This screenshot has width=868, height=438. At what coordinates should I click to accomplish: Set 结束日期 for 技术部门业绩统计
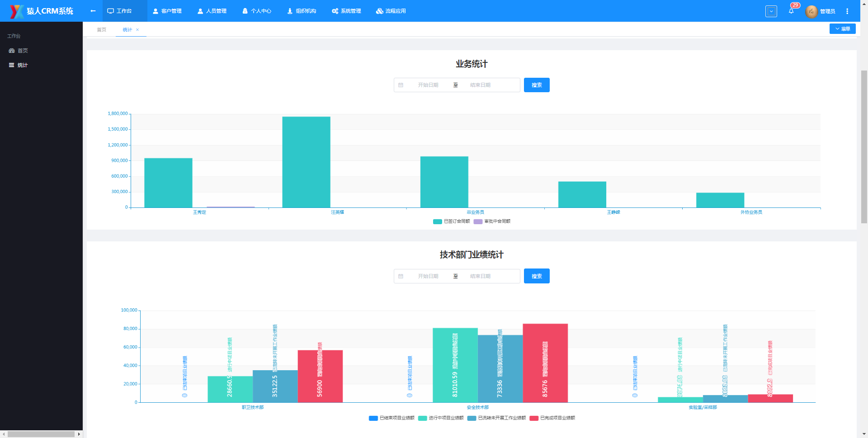tap(480, 276)
